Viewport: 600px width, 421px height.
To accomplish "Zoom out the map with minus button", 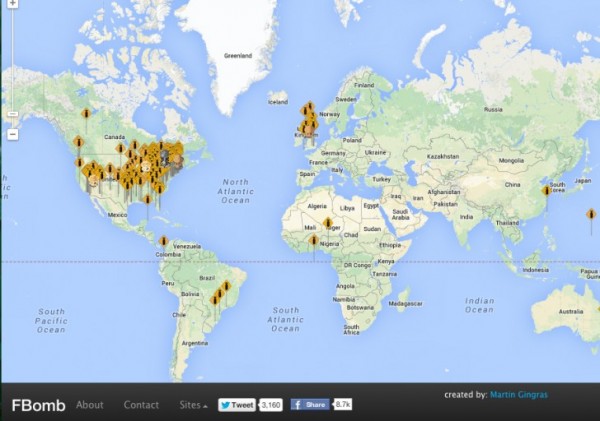I will (13, 134).
